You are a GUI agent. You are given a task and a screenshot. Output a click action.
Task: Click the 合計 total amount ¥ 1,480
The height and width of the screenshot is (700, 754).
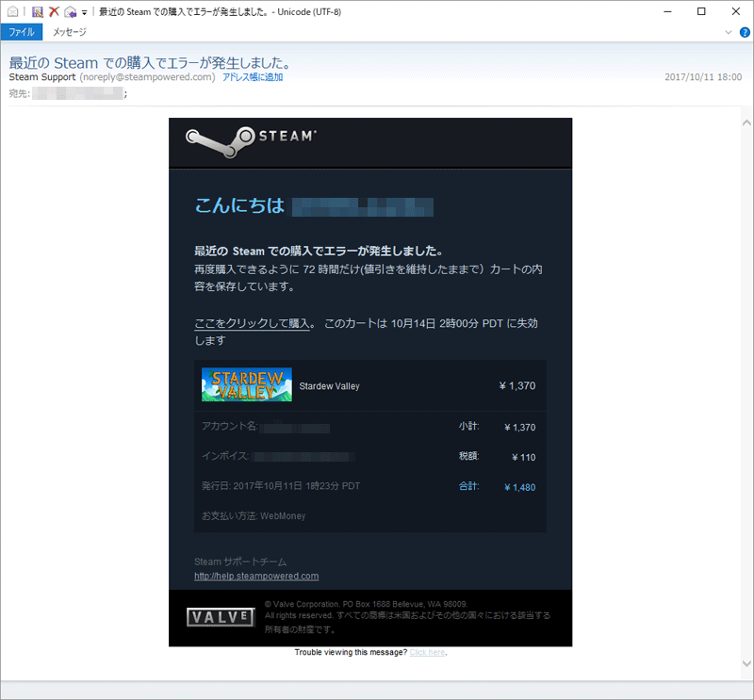click(x=520, y=487)
